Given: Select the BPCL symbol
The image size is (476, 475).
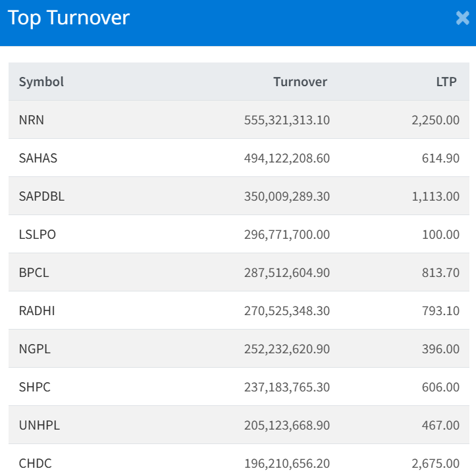Looking at the screenshot, I should (x=34, y=272).
